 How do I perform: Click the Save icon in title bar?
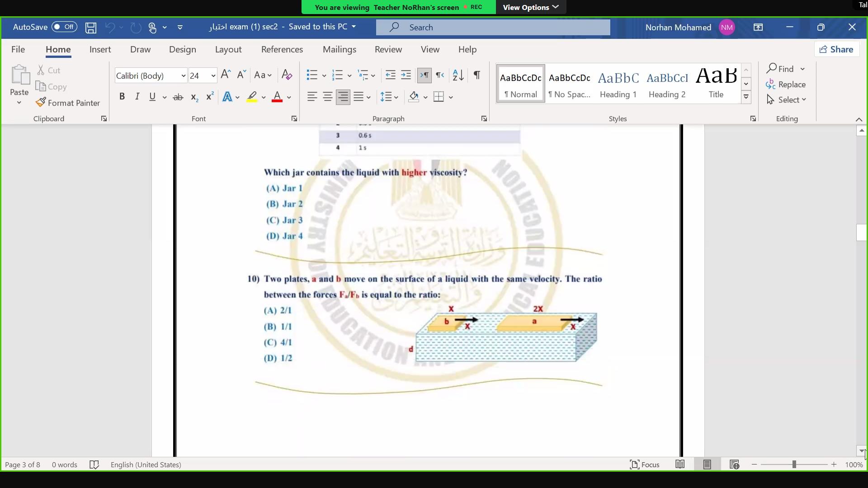pos(91,28)
